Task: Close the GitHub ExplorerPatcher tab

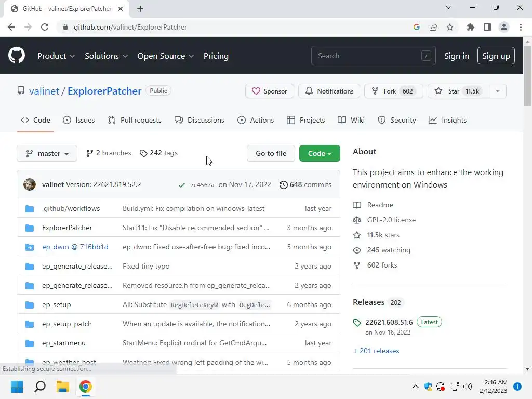Action: pos(121,9)
